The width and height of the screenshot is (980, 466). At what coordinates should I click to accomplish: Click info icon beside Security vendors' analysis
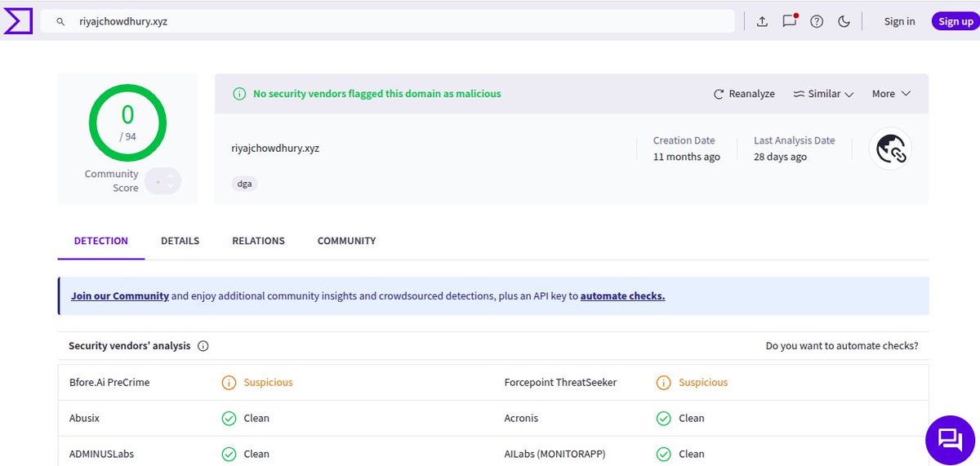point(203,346)
